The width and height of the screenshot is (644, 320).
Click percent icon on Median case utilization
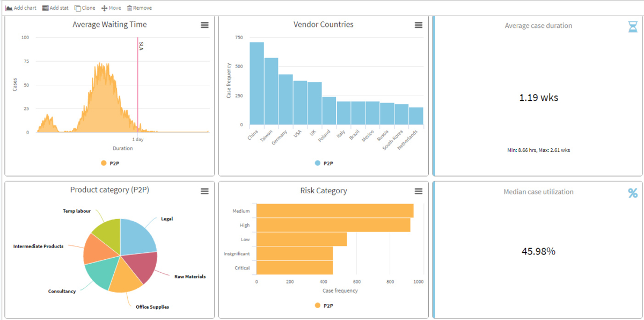point(633,193)
